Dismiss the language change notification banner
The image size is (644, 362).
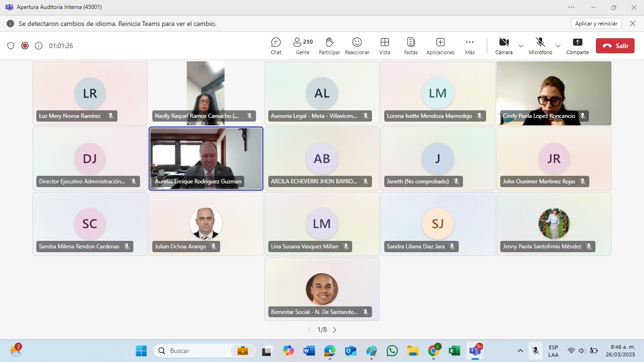coord(633,24)
